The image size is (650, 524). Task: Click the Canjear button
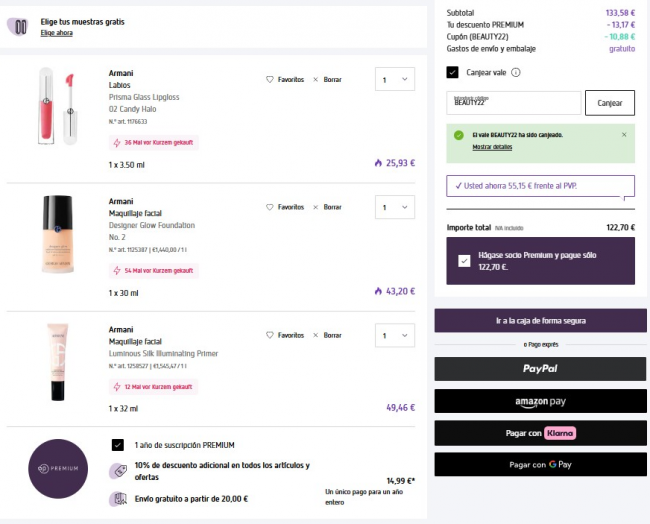609,103
